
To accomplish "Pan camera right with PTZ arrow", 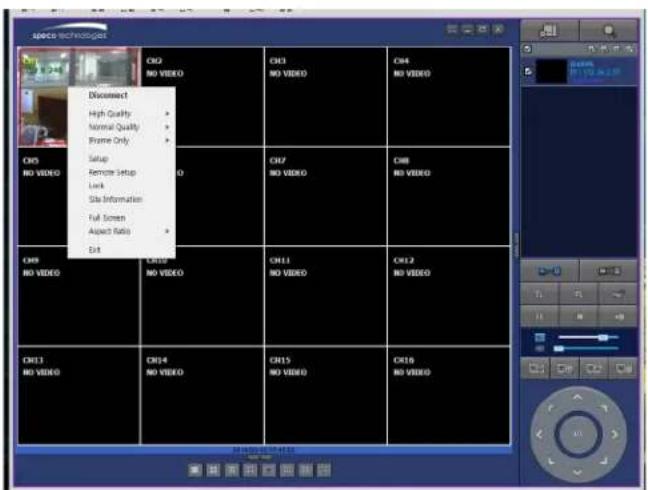I will (x=615, y=434).
